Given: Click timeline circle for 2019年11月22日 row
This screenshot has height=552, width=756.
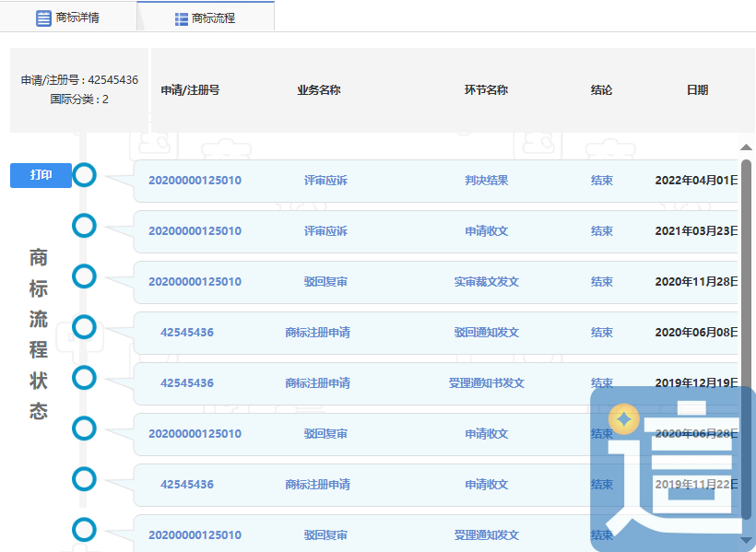Looking at the screenshot, I should (85, 478).
